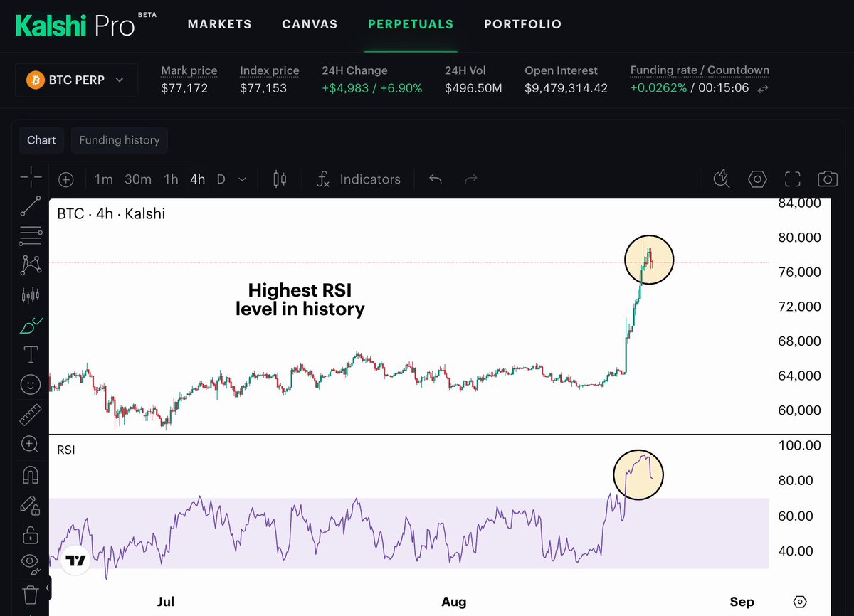Open the gear settings at the time axis corner
Screen dimensions: 854x616
[x=801, y=602]
